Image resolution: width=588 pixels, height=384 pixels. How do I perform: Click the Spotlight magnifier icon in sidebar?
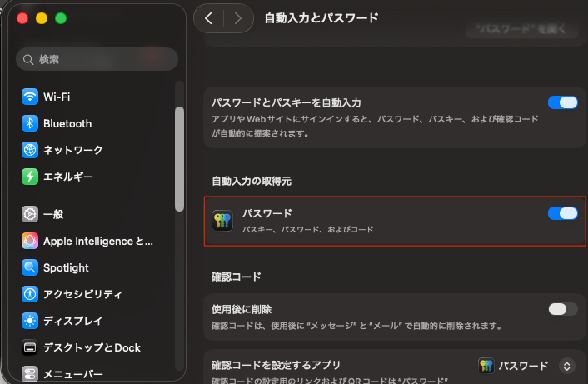30,267
